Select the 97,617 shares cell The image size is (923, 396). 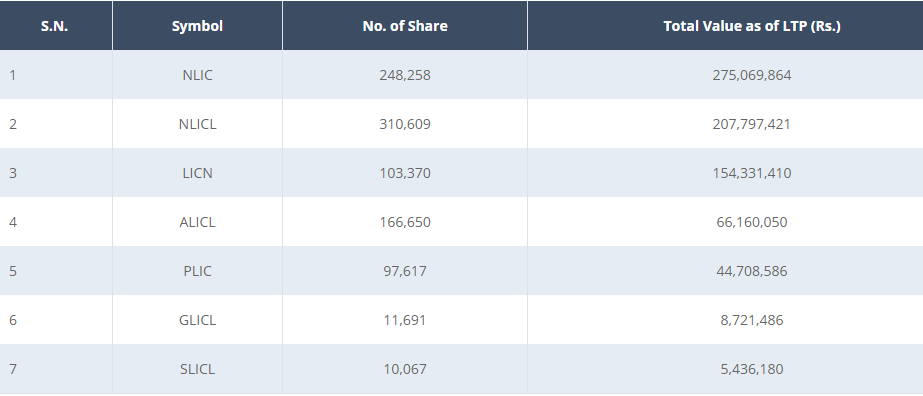point(405,271)
